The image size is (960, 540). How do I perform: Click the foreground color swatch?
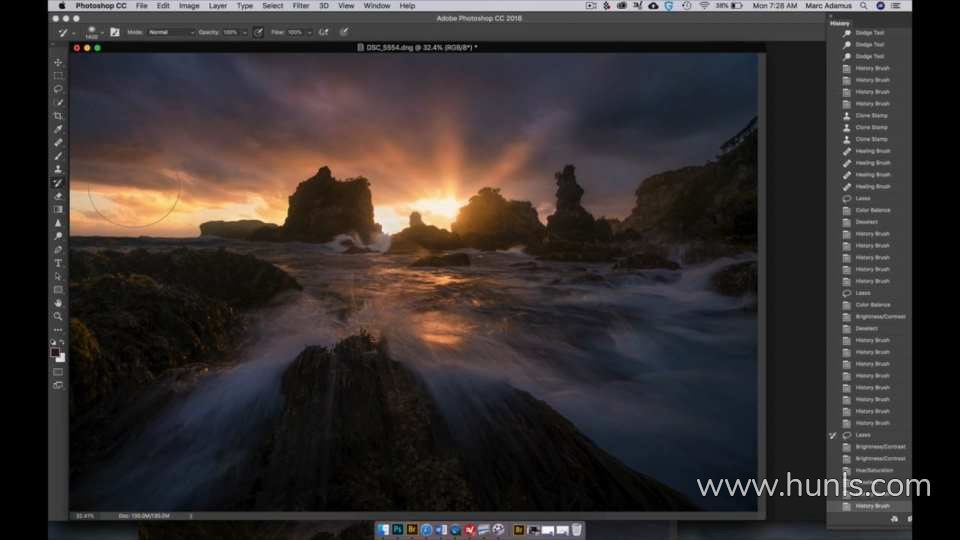coord(56,352)
